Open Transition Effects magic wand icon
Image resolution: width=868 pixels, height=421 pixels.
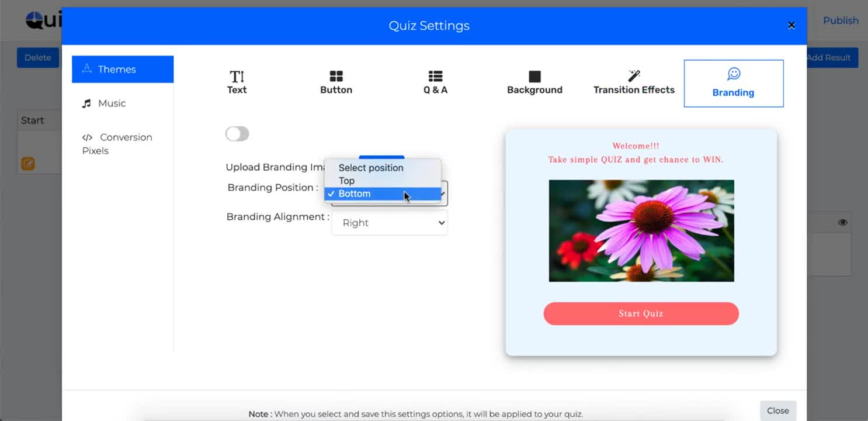[634, 76]
